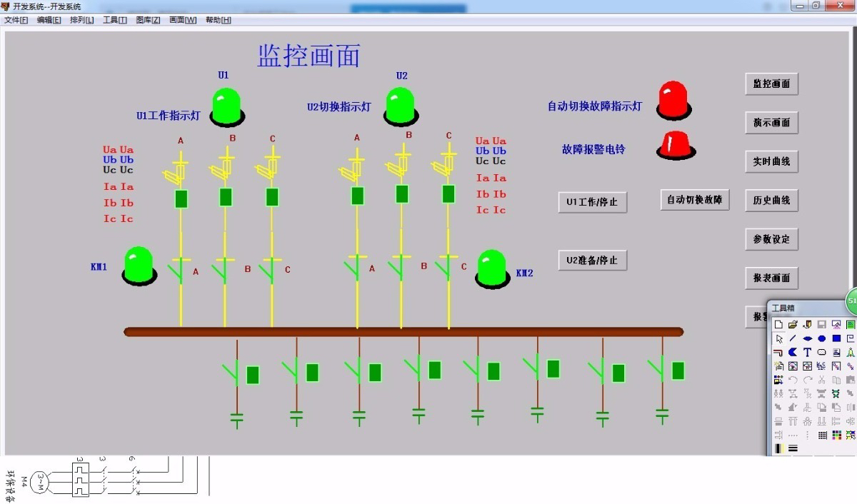The width and height of the screenshot is (857, 504).
Task: Select the blue Polygon tool in toolbox
Action: pos(793,352)
